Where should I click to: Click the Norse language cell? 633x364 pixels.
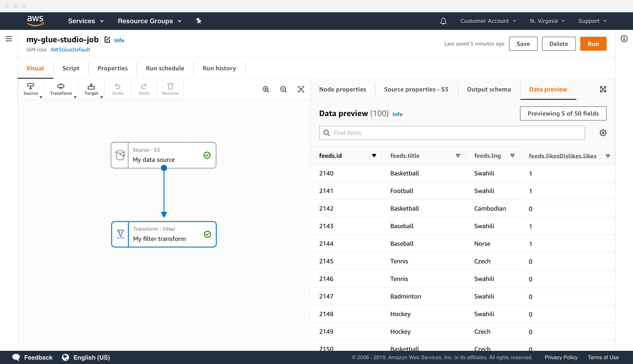482,244
